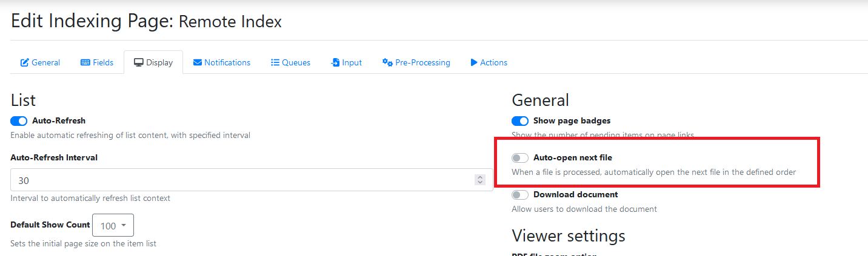
Task: Open the Default Show Count dropdown
Action: point(113,226)
